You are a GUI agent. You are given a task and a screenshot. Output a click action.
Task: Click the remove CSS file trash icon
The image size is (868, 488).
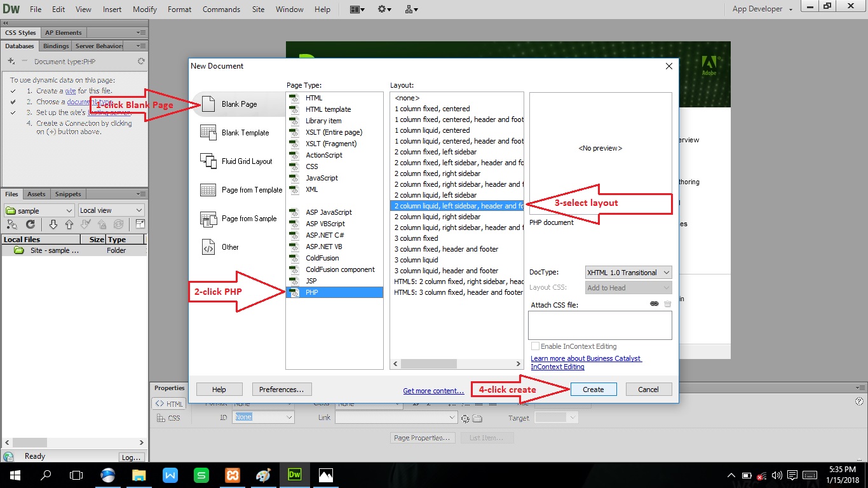[x=667, y=304]
